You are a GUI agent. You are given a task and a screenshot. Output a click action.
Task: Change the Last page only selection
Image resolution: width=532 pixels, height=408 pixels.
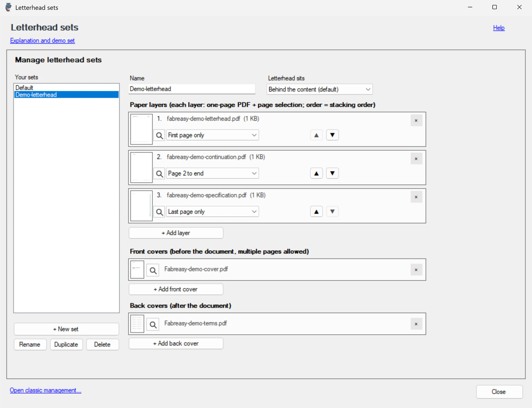[212, 212]
